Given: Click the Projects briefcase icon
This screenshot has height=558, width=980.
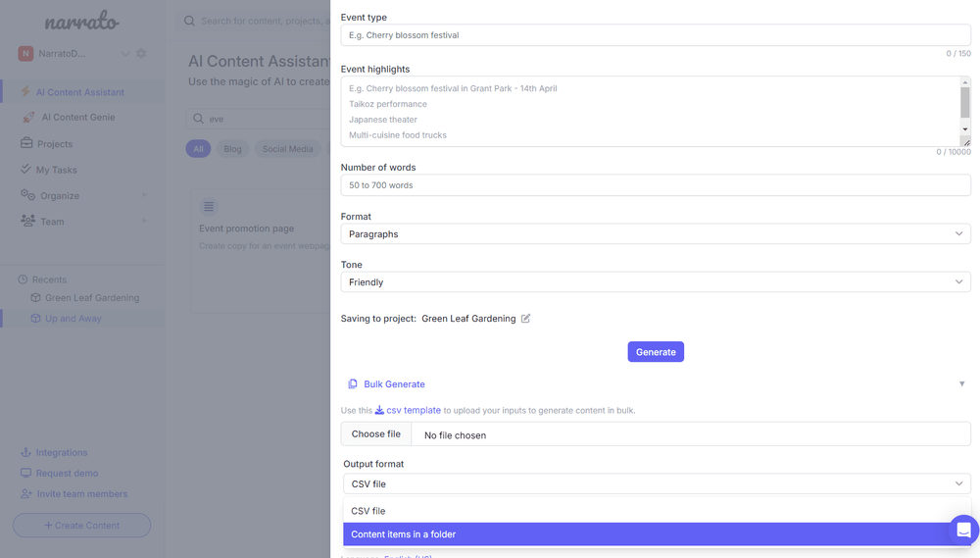Looking at the screenshot, I should coord(26,142).
